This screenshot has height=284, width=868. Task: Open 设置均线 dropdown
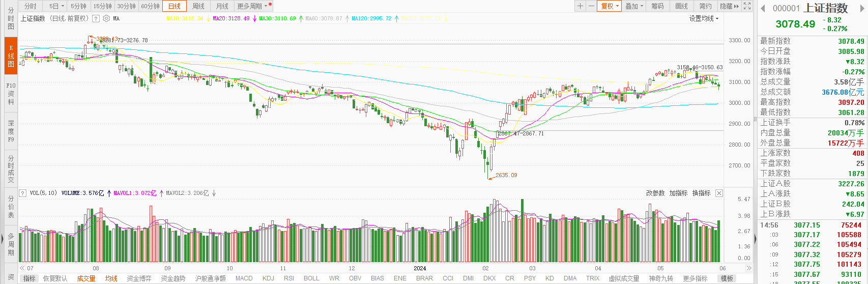[x=704, y=18]
